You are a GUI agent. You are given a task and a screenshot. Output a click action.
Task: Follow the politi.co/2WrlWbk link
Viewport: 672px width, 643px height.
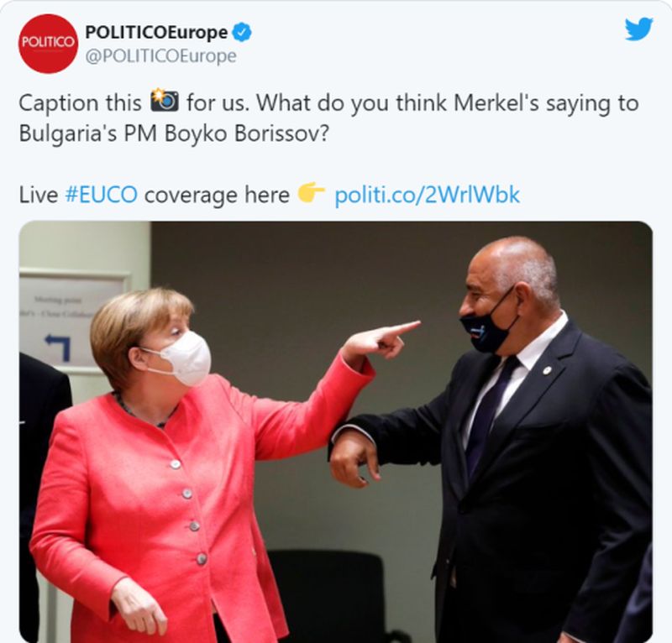(x=427, y=195)
